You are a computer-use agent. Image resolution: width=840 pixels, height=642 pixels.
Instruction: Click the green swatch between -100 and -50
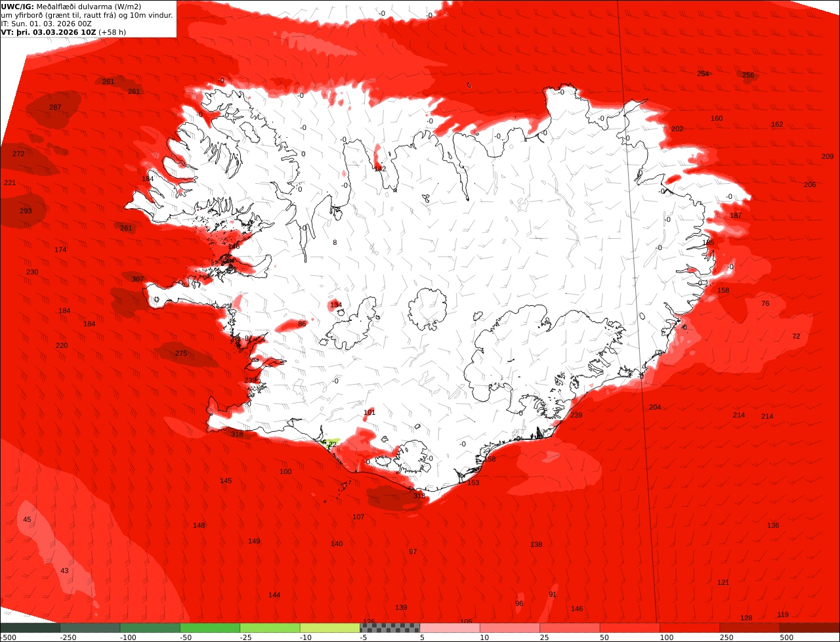[150, 628]
